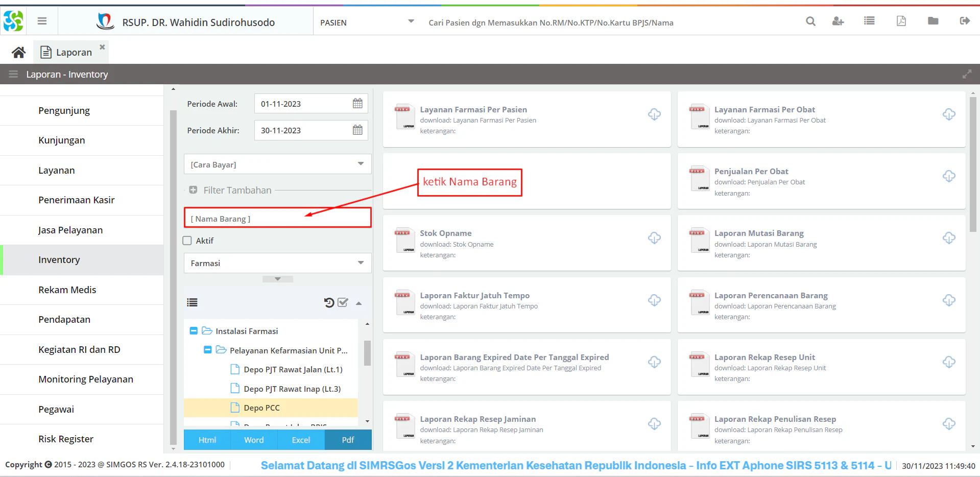
Task: Download Laporan Mutasi Barang report
Action: 948,238
